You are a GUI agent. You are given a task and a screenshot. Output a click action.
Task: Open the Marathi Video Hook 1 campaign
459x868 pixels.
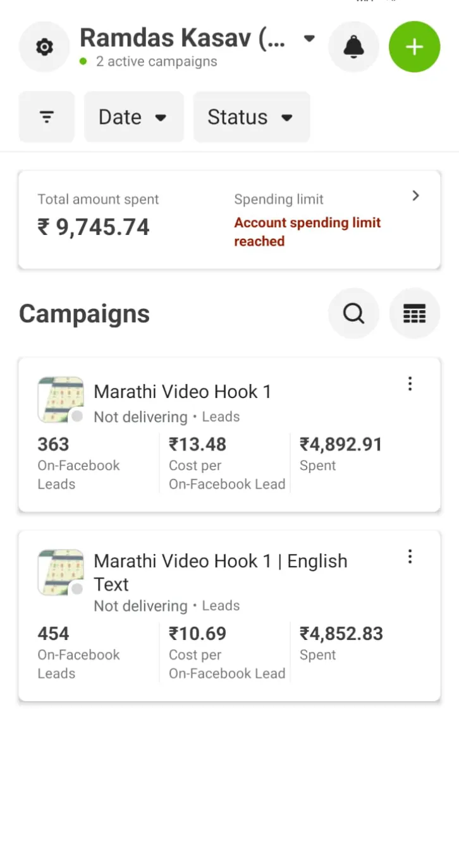click(182, 392)
